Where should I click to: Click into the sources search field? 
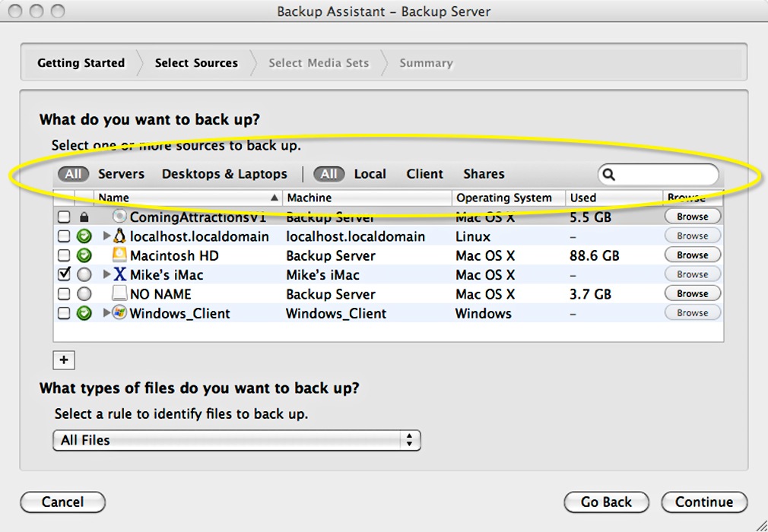659,174
